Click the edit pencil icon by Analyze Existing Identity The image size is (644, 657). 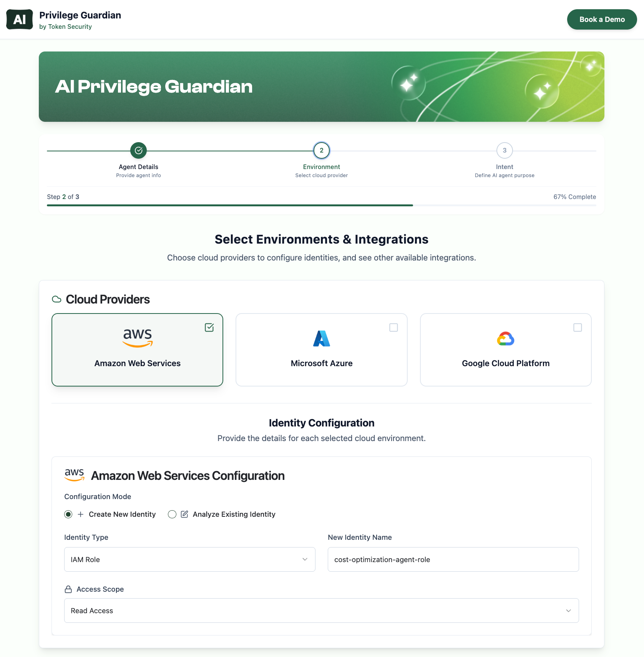184,514
